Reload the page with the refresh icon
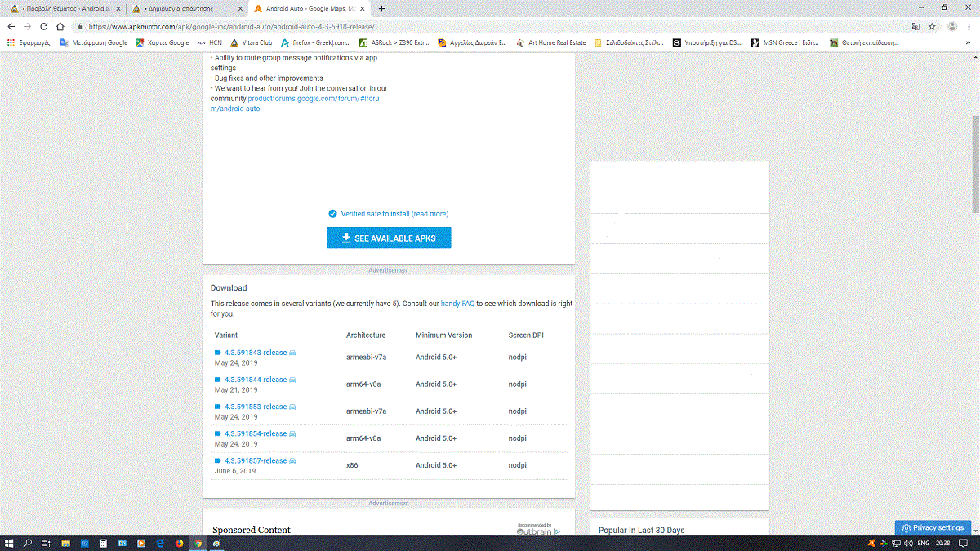The width and height of the screenshot is (980, 551). coord(43,26)
